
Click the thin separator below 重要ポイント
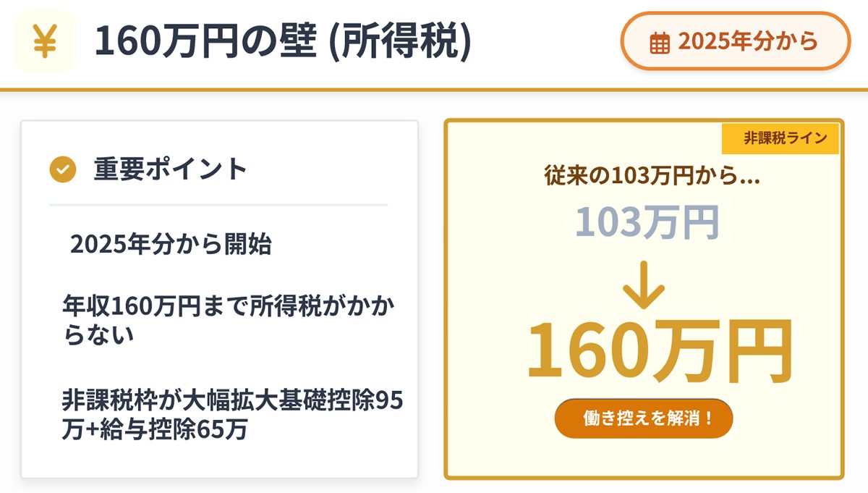tap(218, 206)
